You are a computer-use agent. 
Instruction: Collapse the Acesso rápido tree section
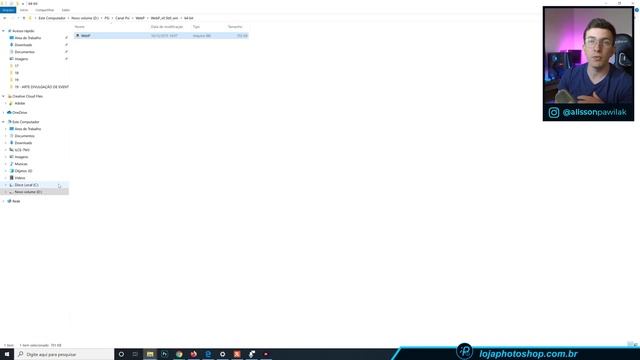click(4, 31)
